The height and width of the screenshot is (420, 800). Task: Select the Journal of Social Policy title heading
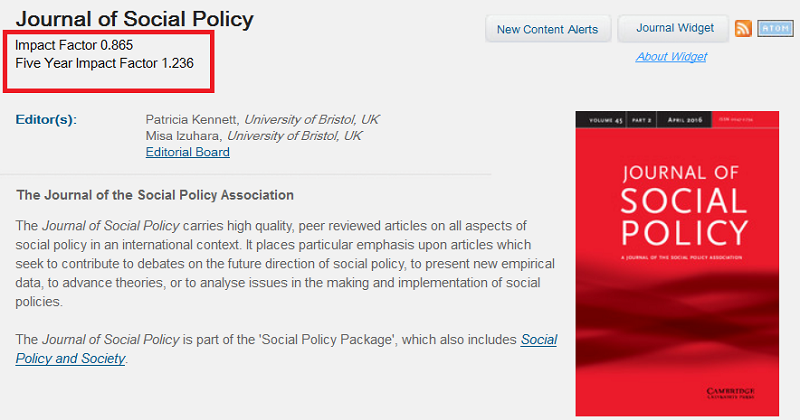[134, 19]
